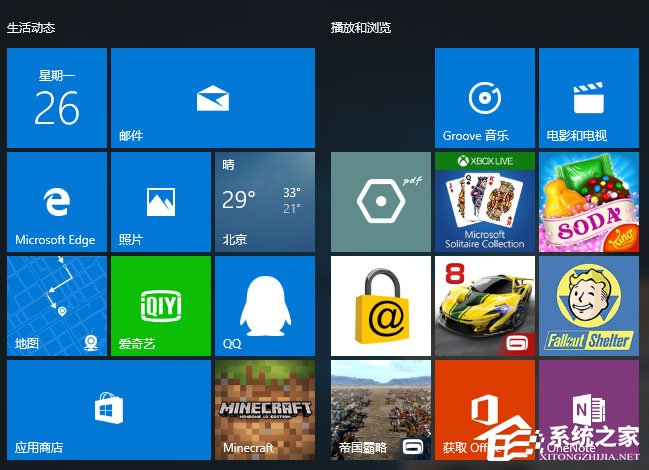Open the Store (应用商店) tile
This screenshot has height=470, width=649.
(x=109, y=410)
